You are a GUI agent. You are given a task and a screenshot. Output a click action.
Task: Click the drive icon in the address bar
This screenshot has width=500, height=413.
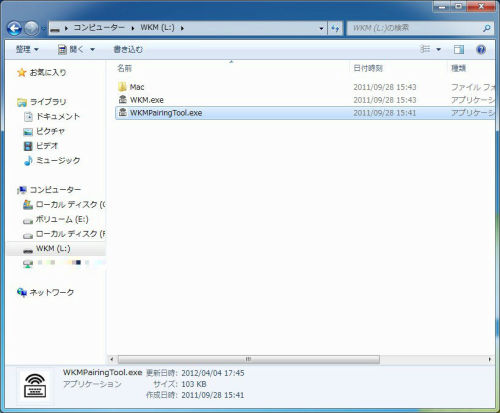[55, 29]
